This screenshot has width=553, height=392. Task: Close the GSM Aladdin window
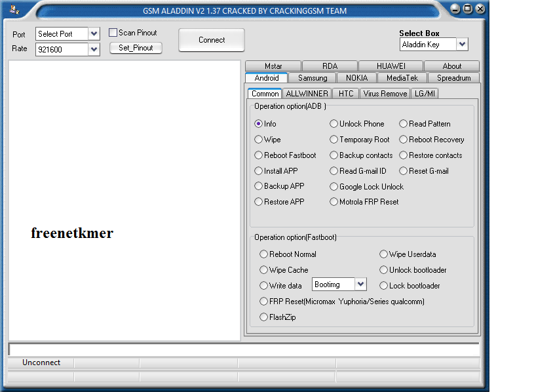click(x=480, y=9)
